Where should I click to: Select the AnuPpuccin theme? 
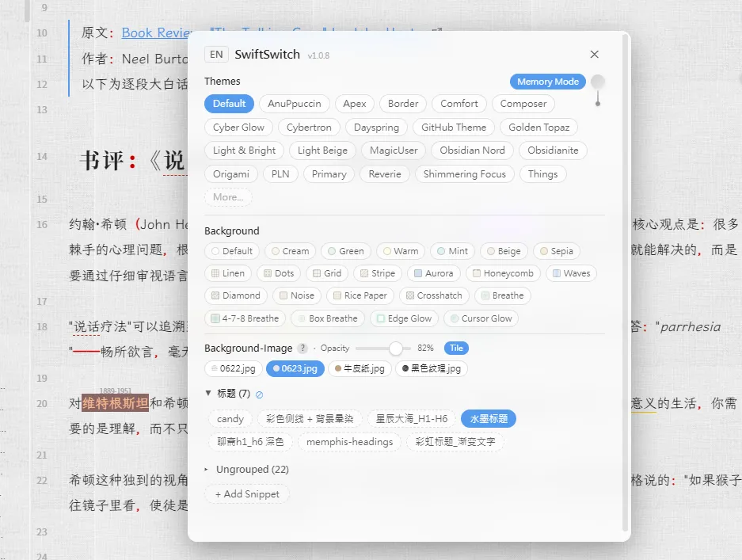295,104
